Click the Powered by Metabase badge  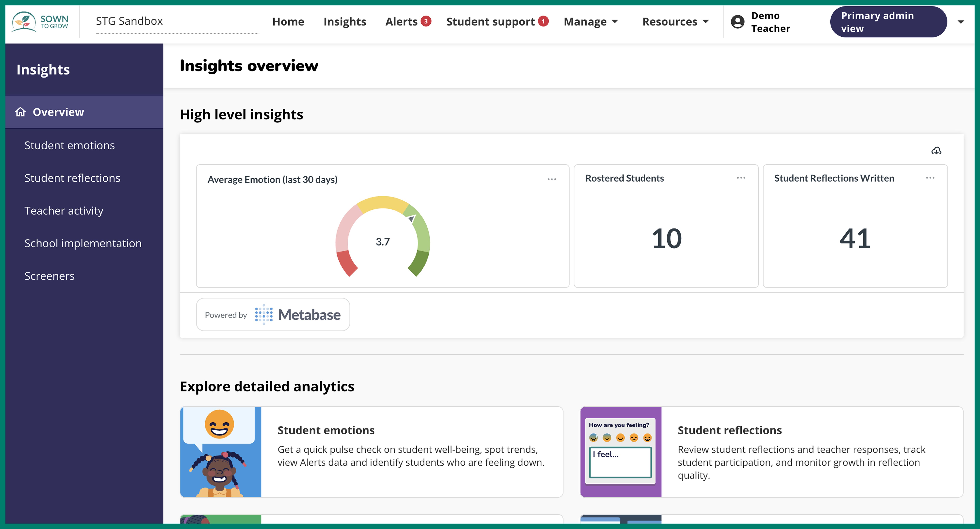tap(273, 315)
